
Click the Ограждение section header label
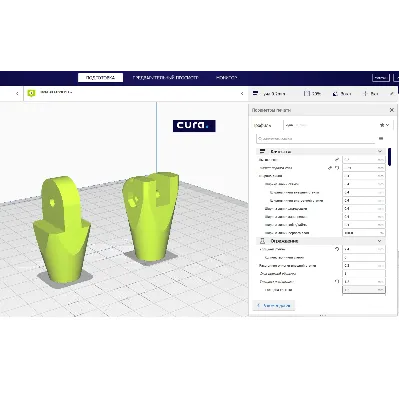coord(284,241)
